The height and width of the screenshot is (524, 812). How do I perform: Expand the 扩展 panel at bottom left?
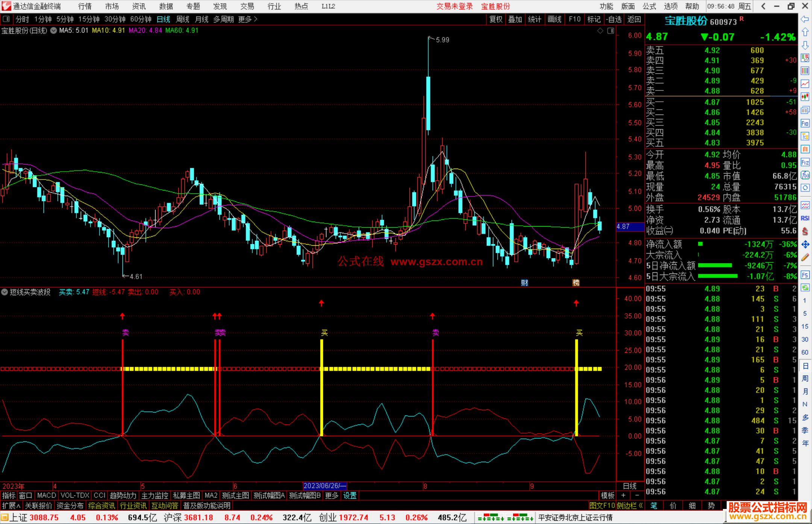(x=11, y=506)
